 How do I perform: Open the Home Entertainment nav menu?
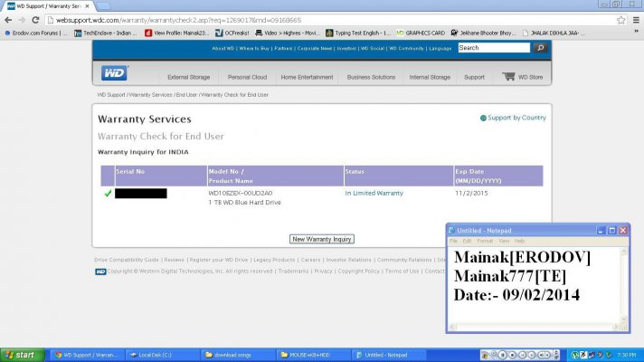pyautogui.click(x=307, y=77)
